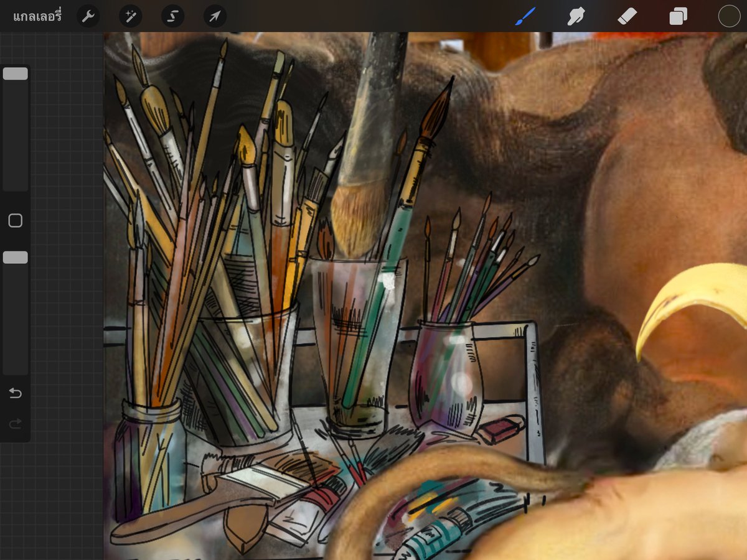Click the brush opacity slider handle
This screenshot has height=560, width=747.
point(15,258)
